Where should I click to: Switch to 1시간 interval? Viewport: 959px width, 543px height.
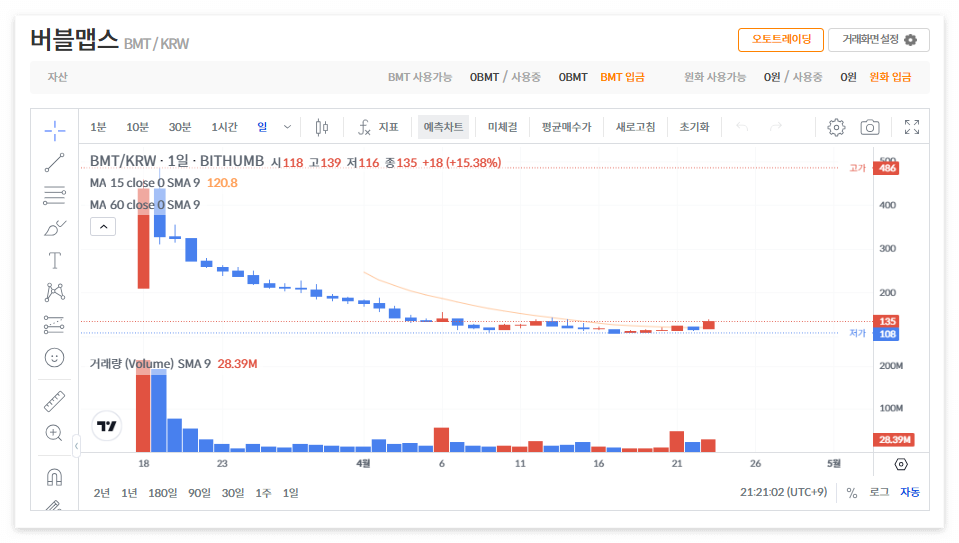(x=224, y=127)
